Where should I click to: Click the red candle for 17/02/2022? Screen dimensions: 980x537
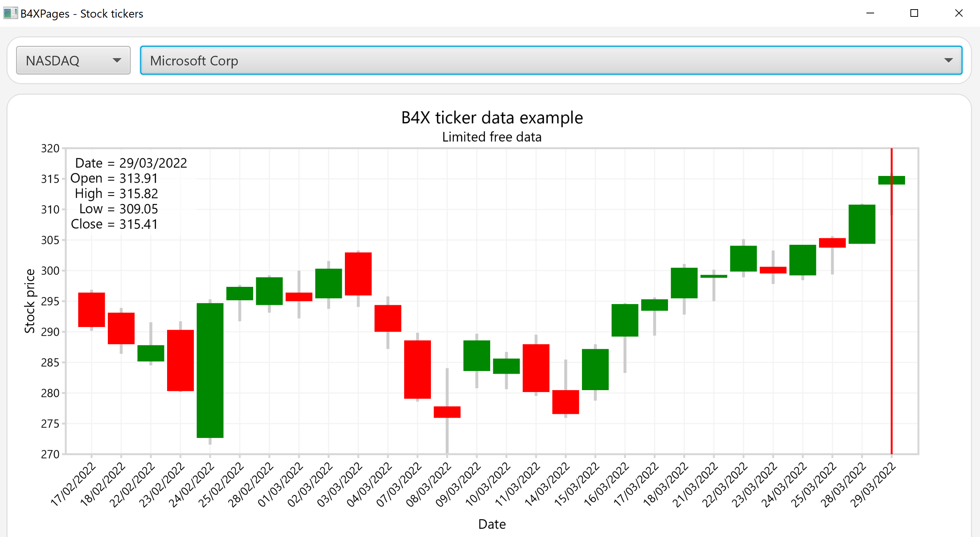click(91, 309)
